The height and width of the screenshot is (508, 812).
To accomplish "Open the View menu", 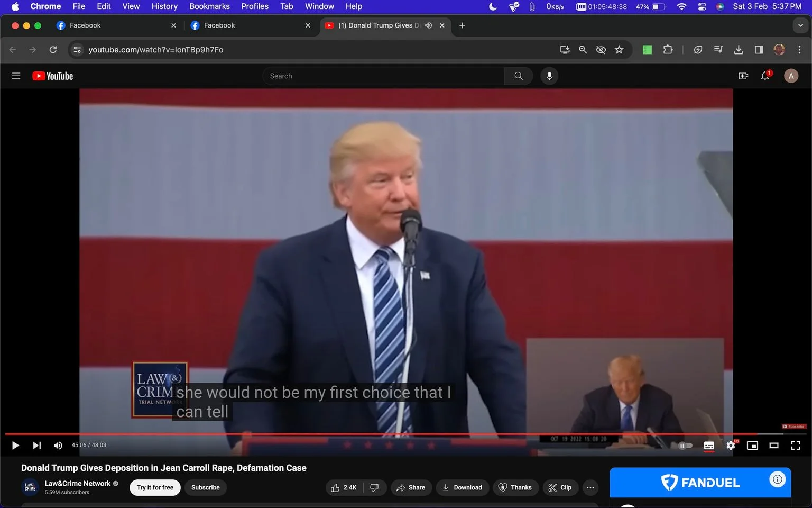I will [x=131, y=6].
